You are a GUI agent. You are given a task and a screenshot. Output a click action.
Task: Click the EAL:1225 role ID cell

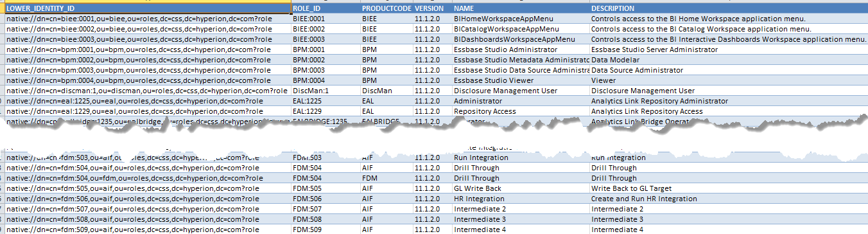(x=325, y=102)
